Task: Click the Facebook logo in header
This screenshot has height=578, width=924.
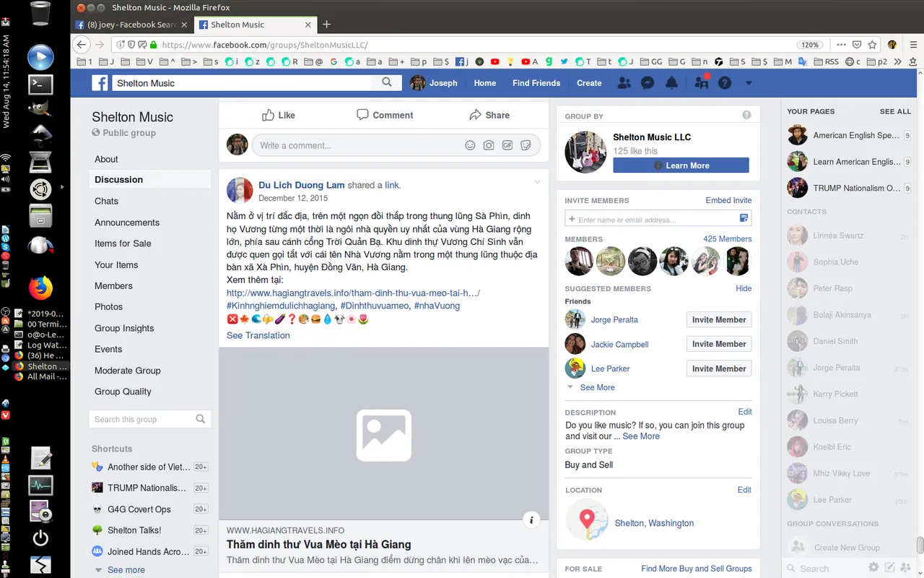Action: [100, 83]
